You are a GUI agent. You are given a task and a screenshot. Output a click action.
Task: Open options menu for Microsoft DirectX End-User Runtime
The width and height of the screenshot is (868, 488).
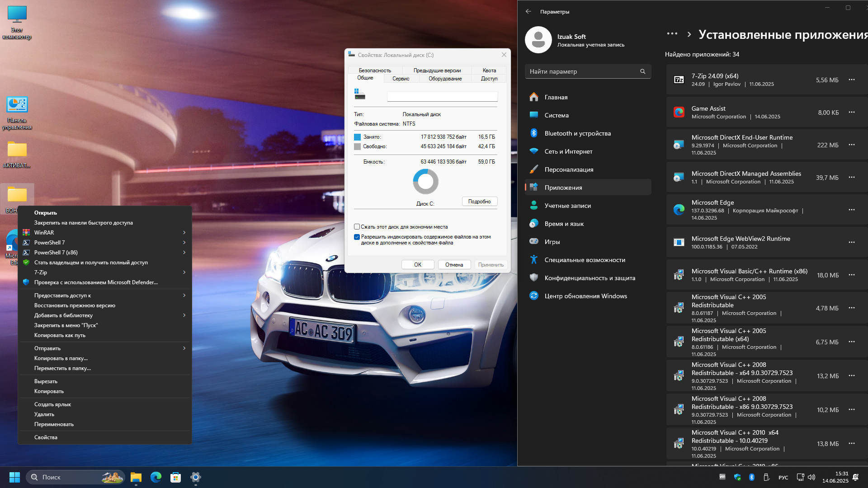[x=852, y=145]
